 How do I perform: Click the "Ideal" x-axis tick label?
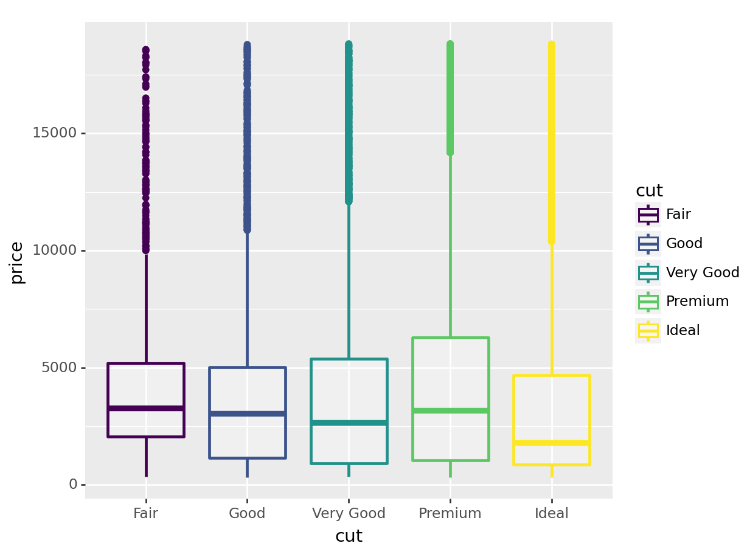(552, 514)
